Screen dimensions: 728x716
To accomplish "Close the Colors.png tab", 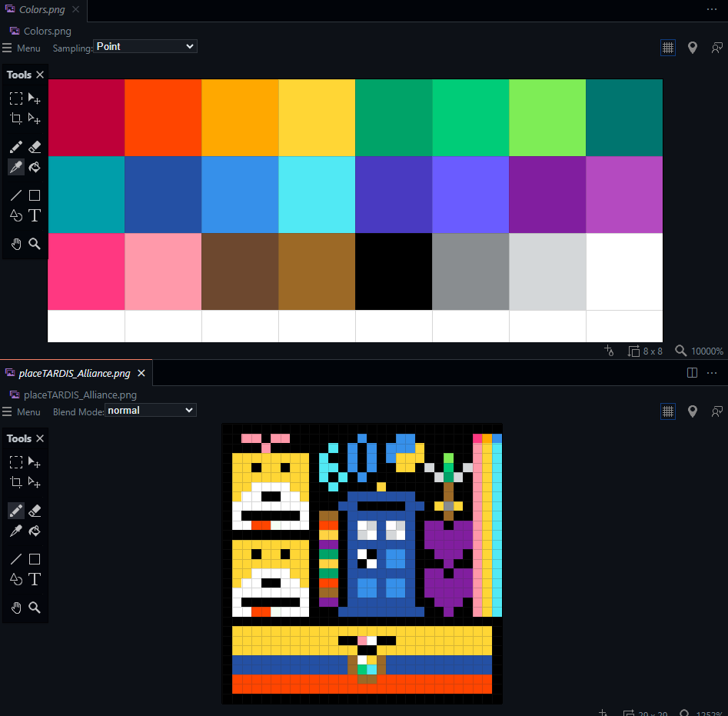I will pyautogui.click(x=75, y=9).
